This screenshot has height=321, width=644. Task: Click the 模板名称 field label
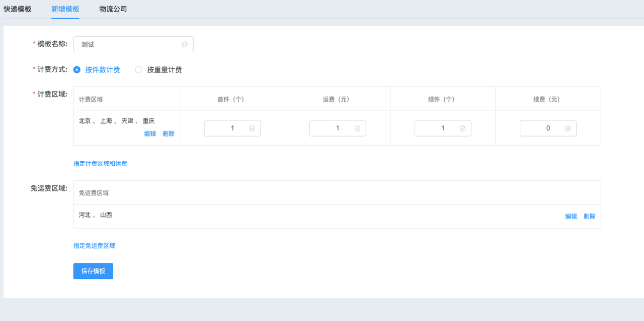[52, 44]
